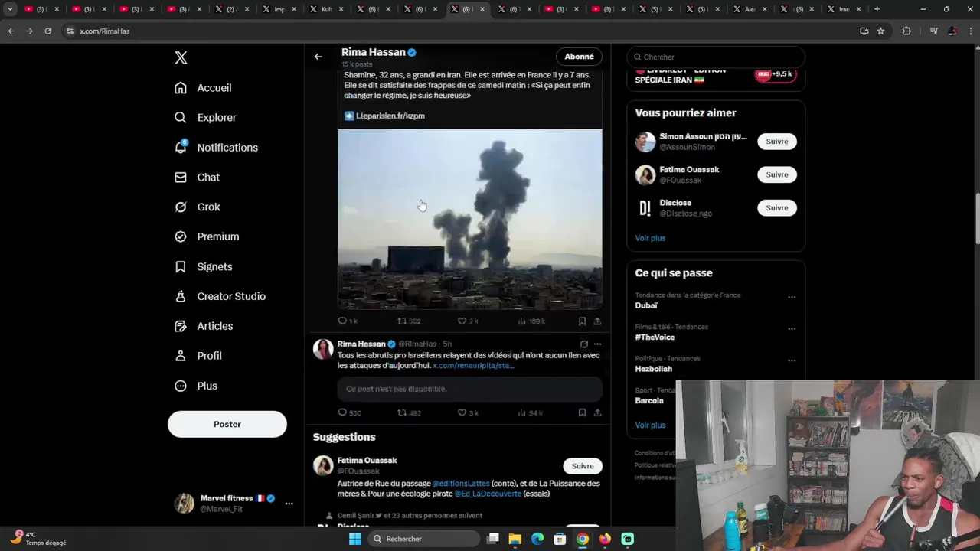Open Chrome three-dot menu
The image size is (980, 551).
[969, 31]
